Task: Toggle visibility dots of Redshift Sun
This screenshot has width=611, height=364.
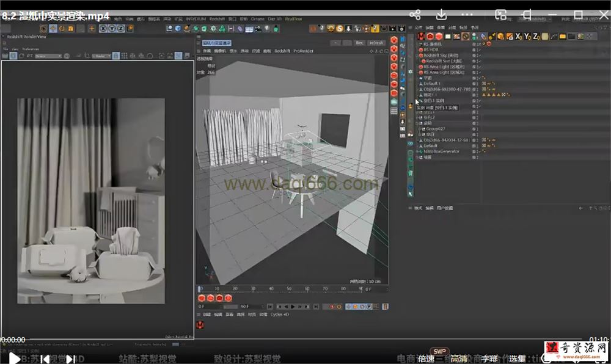Action: point(477,61)
